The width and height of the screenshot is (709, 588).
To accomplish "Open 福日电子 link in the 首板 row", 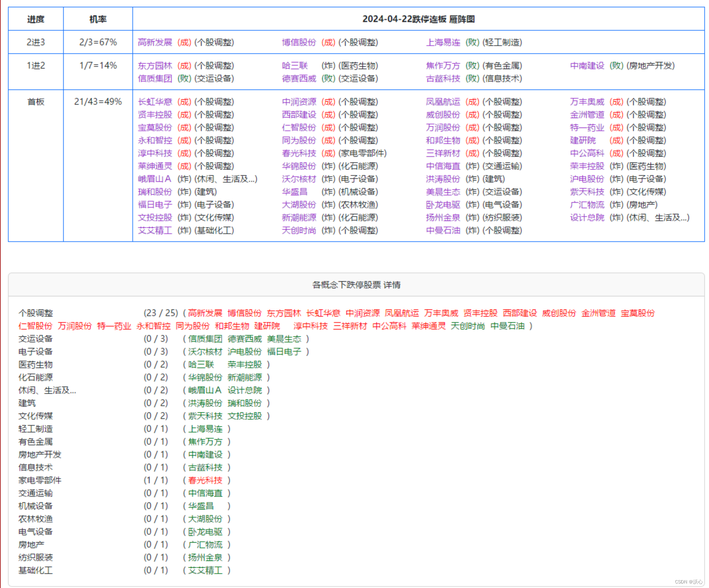I will (x=155, y=205).
